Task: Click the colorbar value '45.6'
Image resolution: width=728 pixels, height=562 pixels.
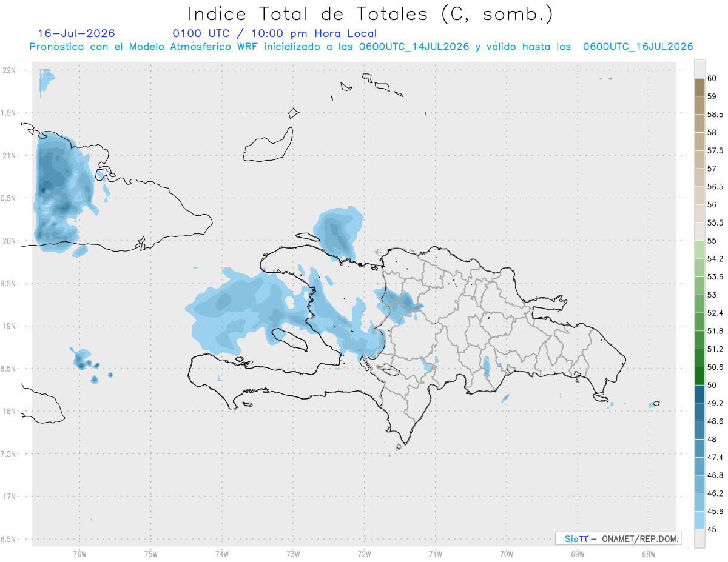Action: pos(715,511)
